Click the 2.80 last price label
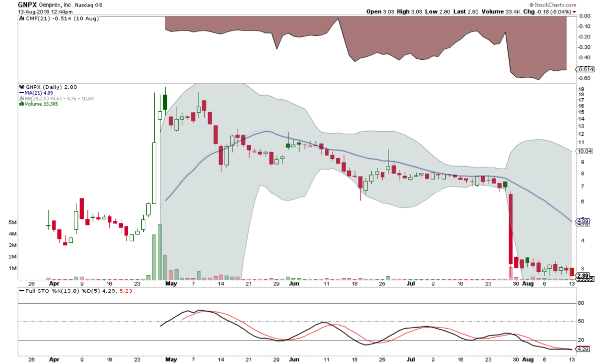The image size is (599, 364). 583,275
